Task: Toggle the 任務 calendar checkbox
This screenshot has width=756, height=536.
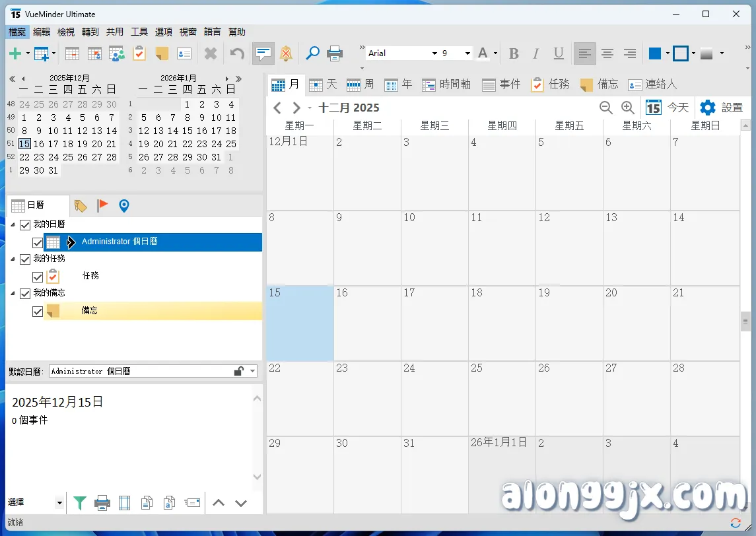Action: (x=38, y=277)
